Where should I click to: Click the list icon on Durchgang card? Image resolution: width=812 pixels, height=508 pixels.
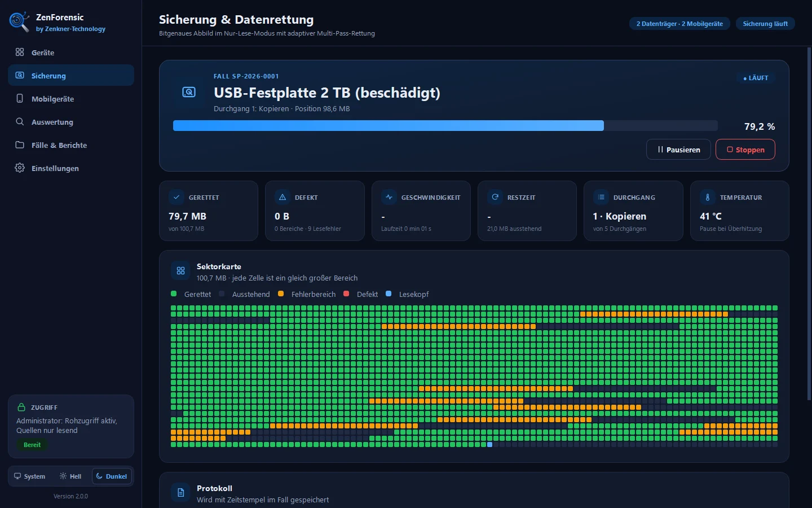(601, 197)
